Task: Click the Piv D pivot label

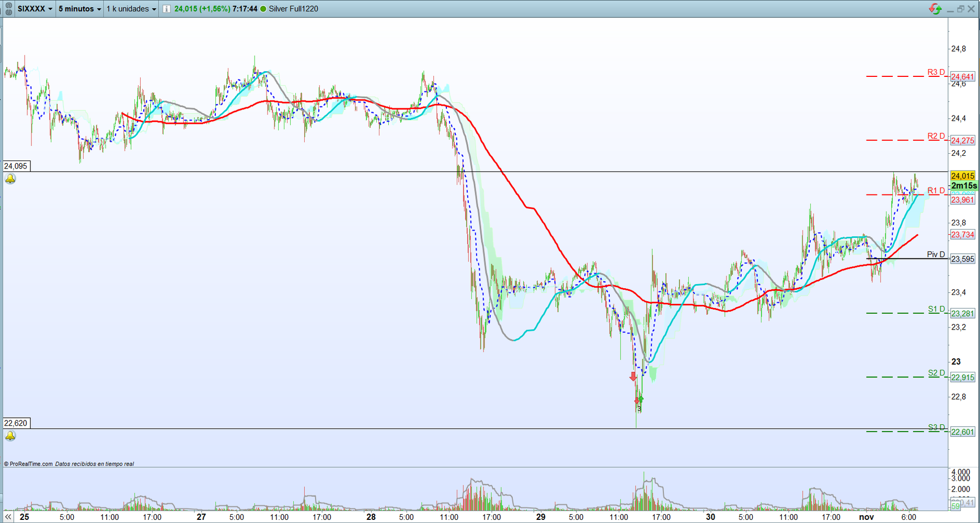Action: tap(936, 255)
